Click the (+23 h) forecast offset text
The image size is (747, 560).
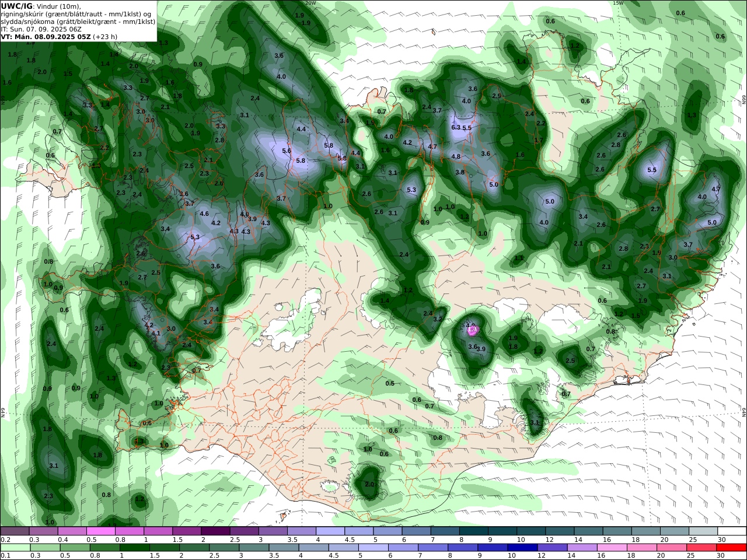[x=105, y=36]
